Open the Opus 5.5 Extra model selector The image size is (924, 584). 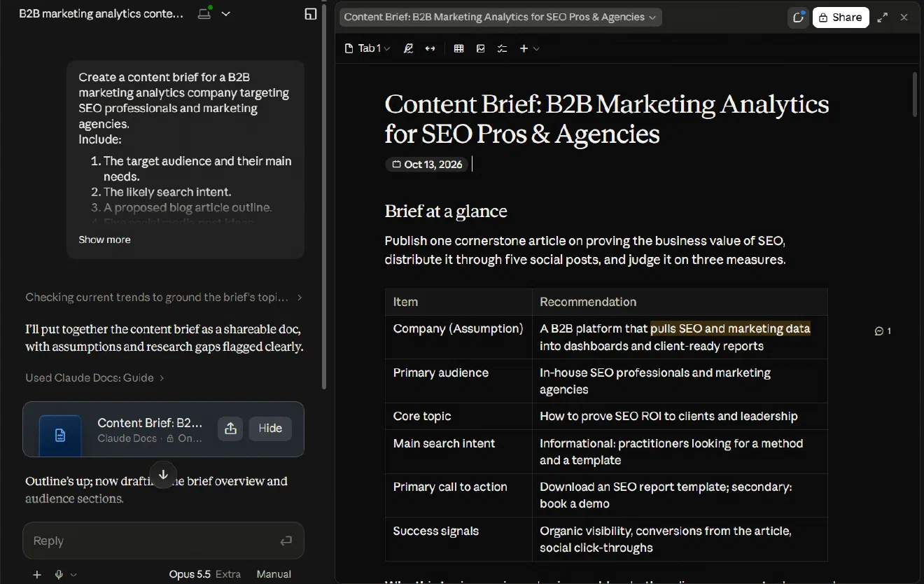click(204, 574)
